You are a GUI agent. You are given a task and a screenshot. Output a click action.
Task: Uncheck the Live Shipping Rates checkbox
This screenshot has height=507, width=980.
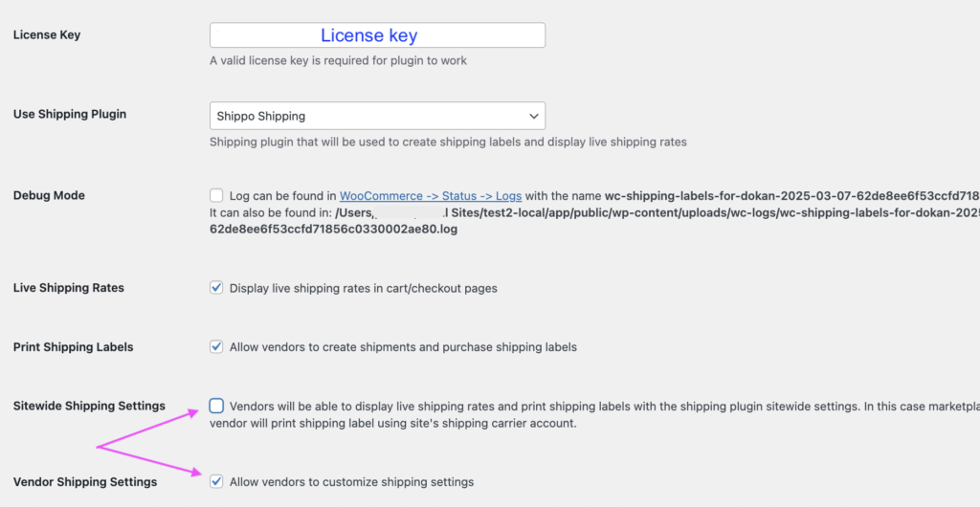tap(216, 288)
